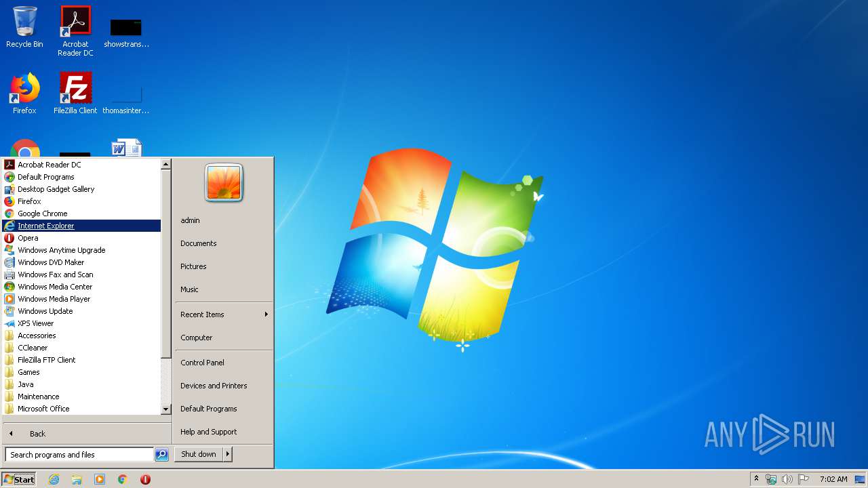Click Chrome icon in the taskbar
Image resolution: width=868 pixels, height=488 pixels.
pos(123,479)
